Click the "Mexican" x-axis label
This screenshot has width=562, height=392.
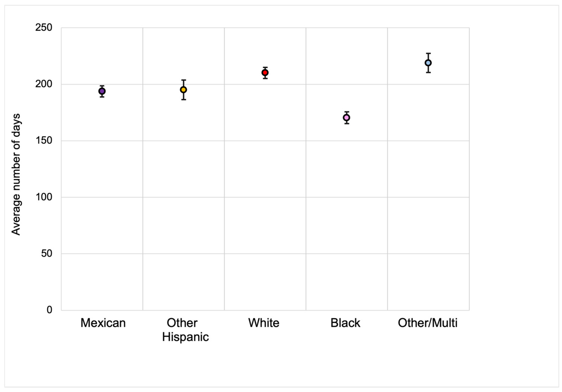(103, 323)
